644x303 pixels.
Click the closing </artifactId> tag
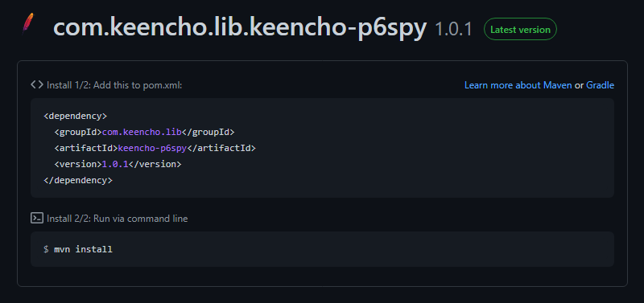point(221,148)
